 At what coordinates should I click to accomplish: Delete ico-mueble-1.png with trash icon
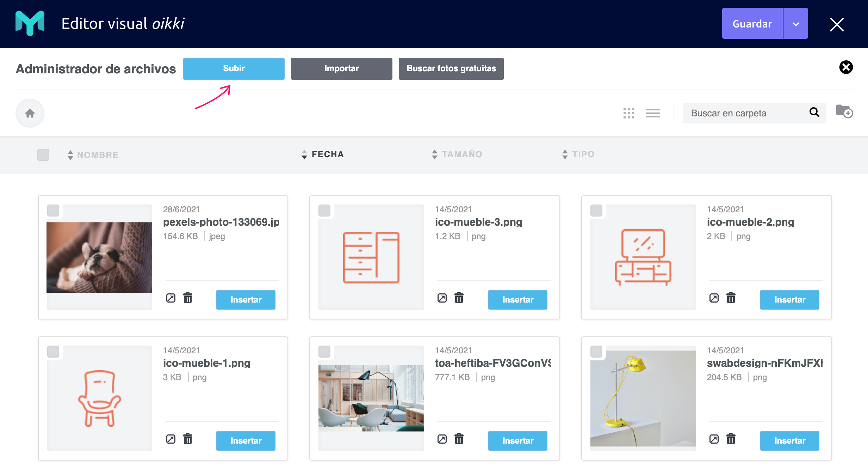click(188, 439)
